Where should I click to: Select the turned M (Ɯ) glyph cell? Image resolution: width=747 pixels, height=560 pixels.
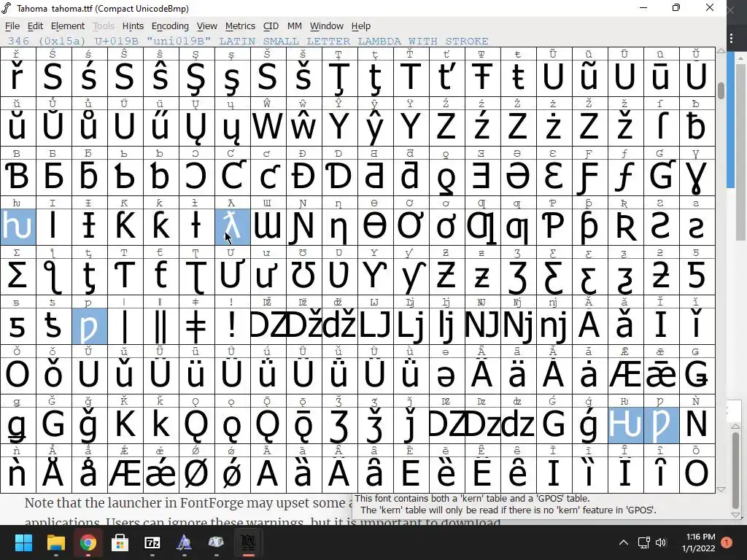[x=268, y=227]
